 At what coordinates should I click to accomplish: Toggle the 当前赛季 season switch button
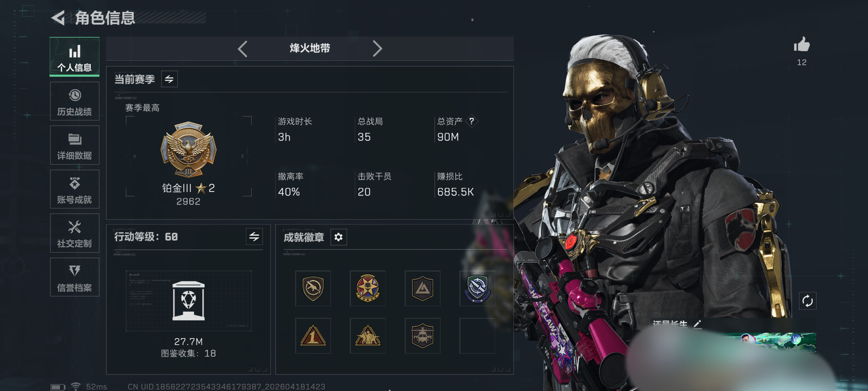click(169, 79)
